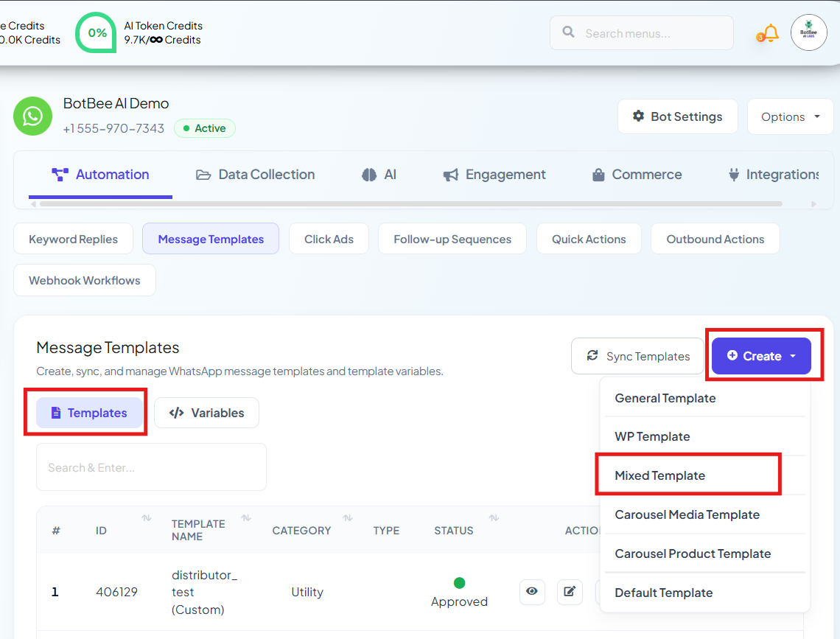
Task: Edit distributor_test template via pencil icon
Action: [570, 591]
